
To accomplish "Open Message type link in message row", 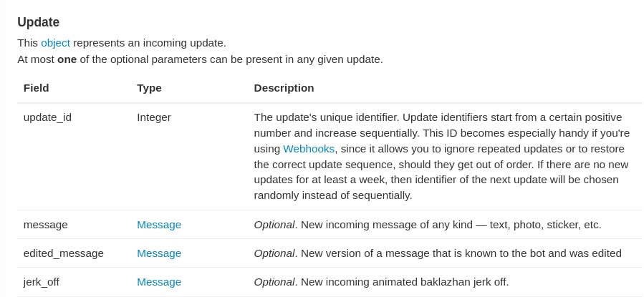I will pyautogui.click(x=159, y=225).
